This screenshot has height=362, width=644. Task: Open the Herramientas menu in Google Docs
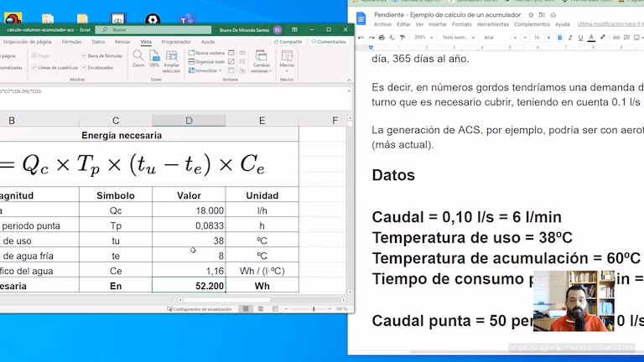tap(493, 24)
